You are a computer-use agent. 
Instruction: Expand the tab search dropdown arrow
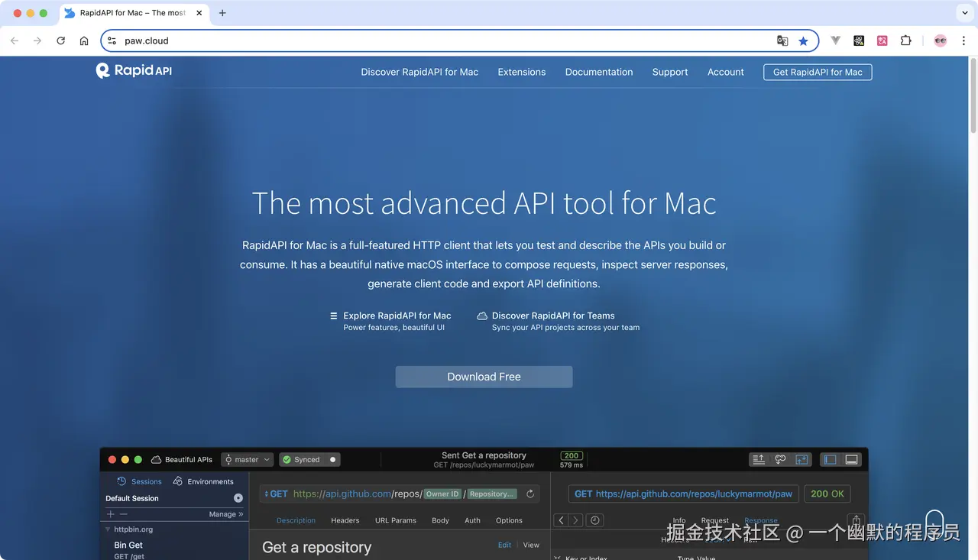tap(964, 13)
